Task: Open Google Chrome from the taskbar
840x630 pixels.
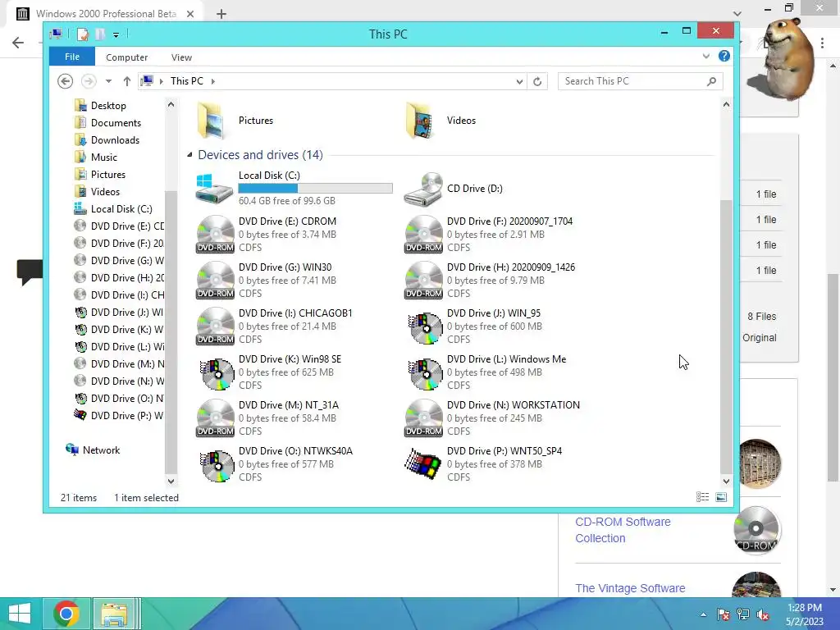Action: point(66,614)
